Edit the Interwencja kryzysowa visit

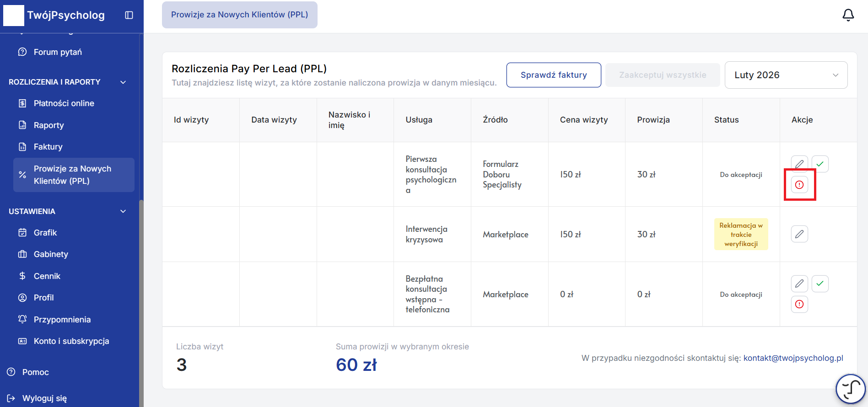pos(799,234)
